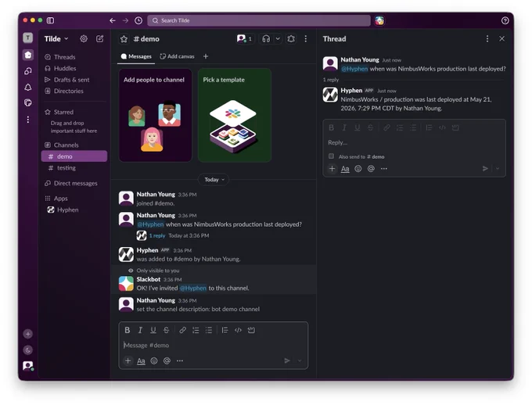Open thread more actions menu
The image size is (532, 405).
tap(487, 38)
